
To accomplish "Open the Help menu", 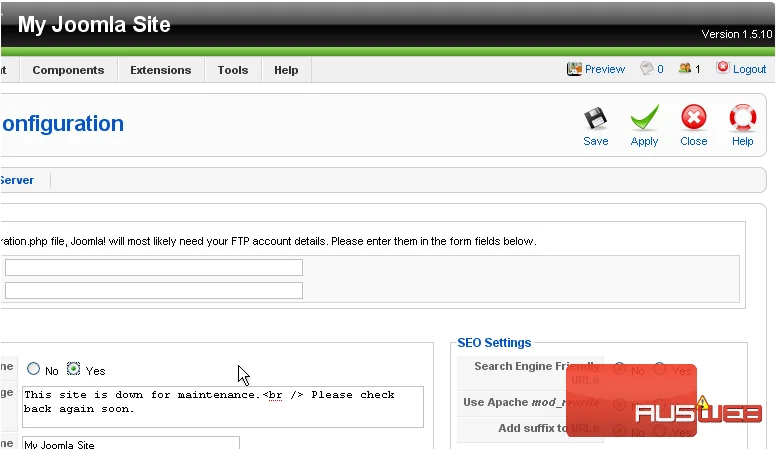I will click(286, 70).
